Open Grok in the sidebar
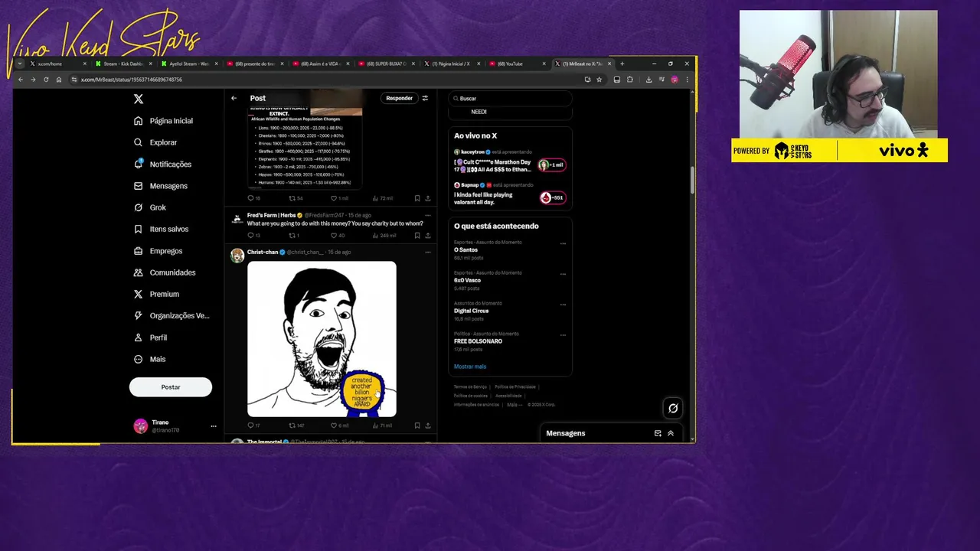This screenshot has height=551, width=980. (x=150, y=207)
